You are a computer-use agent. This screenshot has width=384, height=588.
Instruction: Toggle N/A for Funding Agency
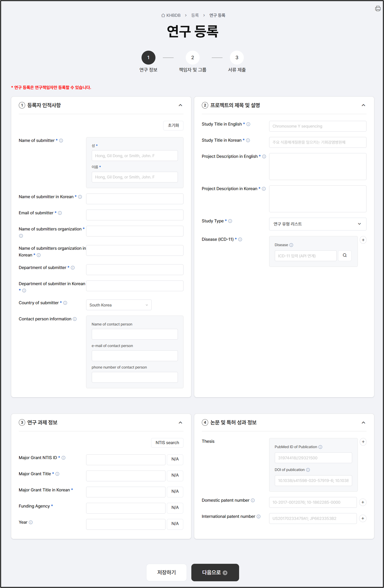pyautogui.click(x=175, y=507)
